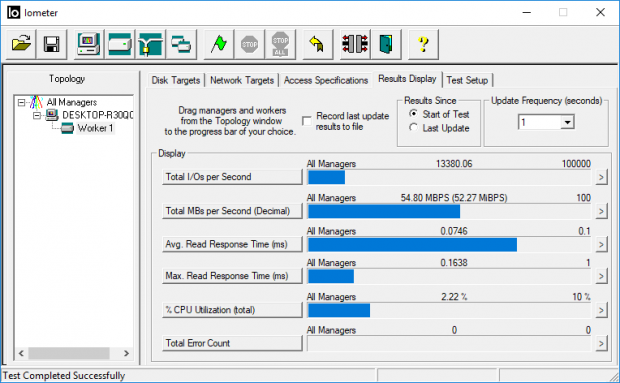
Task: Stop All tests icon
Action: (x=280, y=44)
